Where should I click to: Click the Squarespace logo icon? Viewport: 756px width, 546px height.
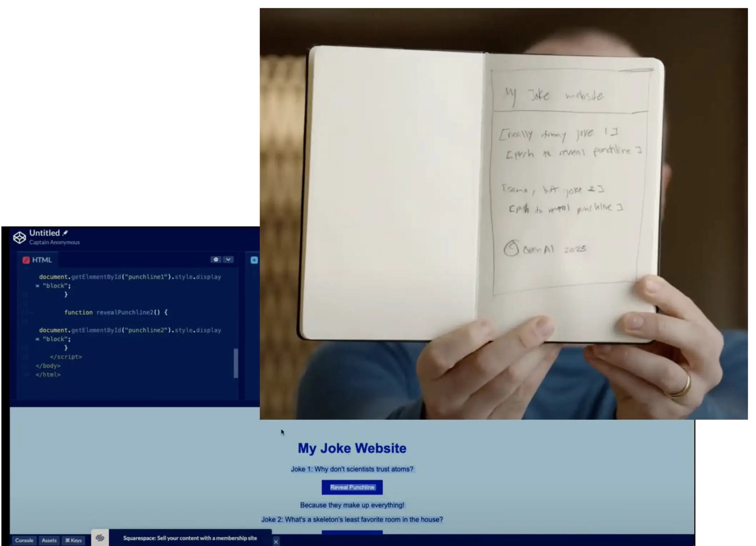(x=100, y=538)
